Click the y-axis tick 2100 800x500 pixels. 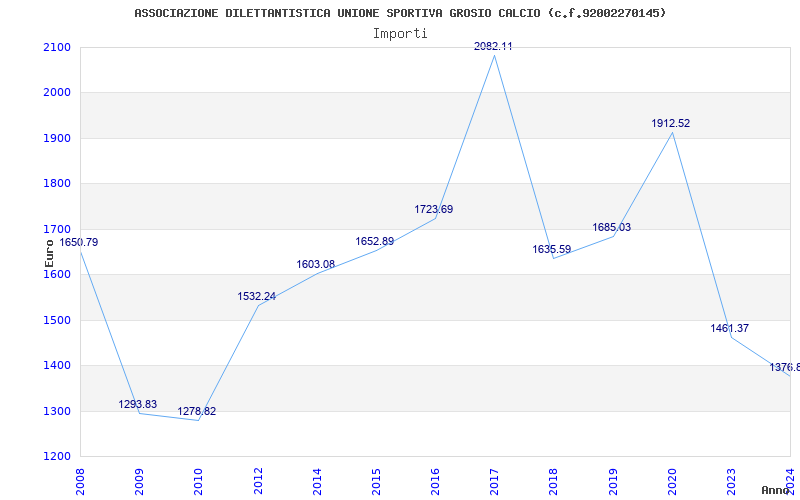[x=57, y=47]
